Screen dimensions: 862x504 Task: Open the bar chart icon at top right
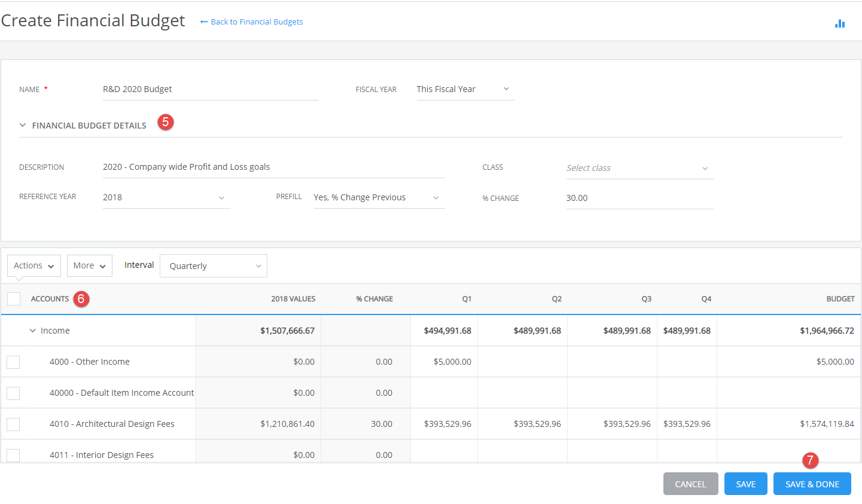(840, 23)
